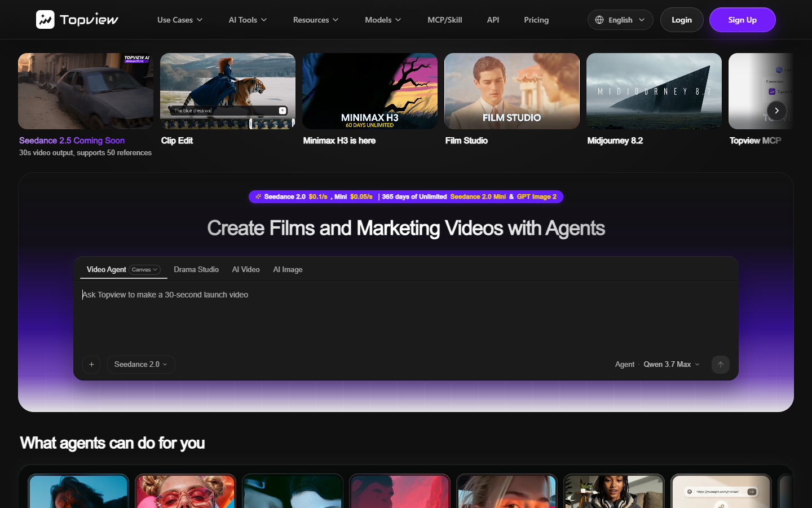Open the Minimax H3 banner card
This screenshot has height=508, width=812.
click(x=370, y=91)
